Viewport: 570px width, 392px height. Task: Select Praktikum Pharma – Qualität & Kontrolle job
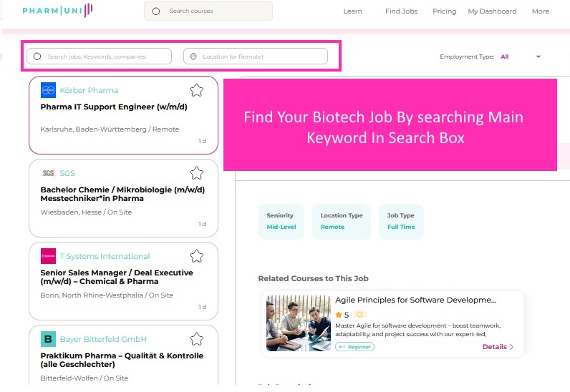[122, 360]
